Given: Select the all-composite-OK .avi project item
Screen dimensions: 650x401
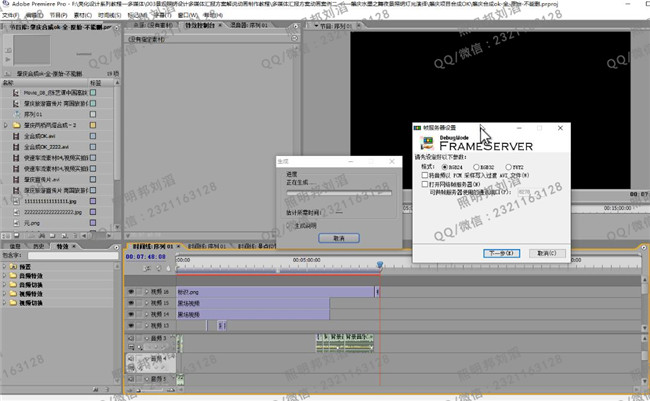Looking at the screenshot, I should [39, 136].
